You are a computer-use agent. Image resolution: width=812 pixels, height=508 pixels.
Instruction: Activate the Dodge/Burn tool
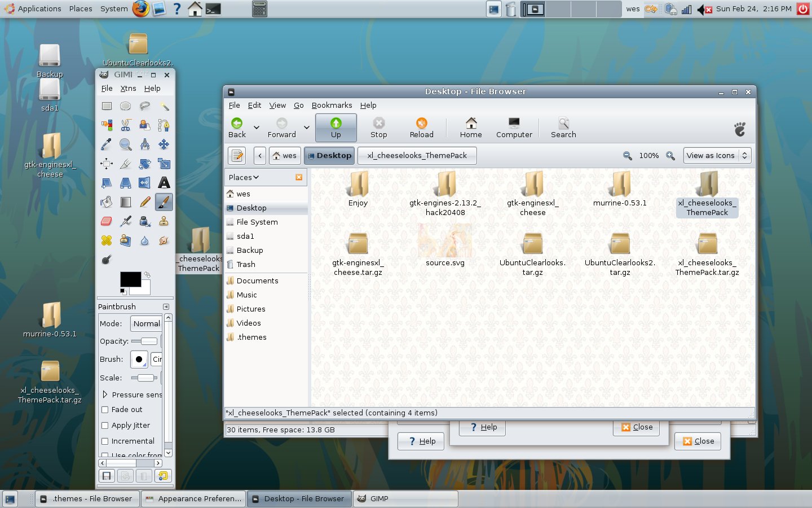(x=107, y=260)
